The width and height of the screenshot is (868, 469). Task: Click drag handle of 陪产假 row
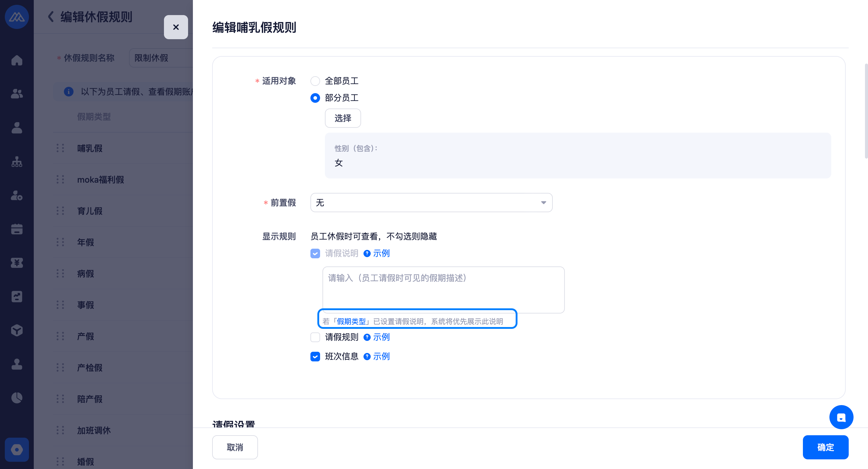pyautogui.click(x=60, y=399)
